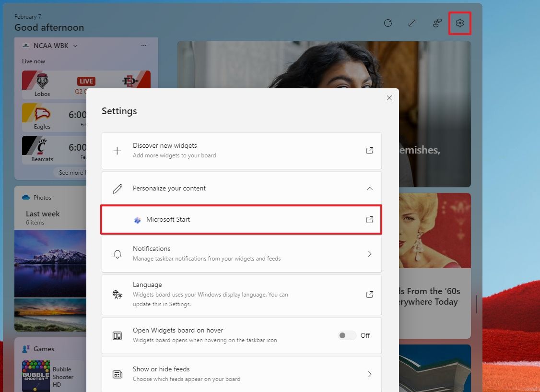Click the Language setting label

[147, 285]
